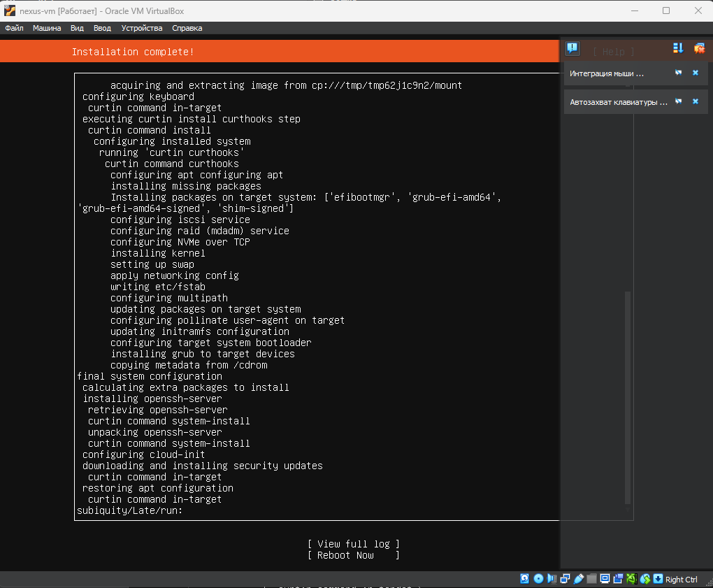
Task: Open the Устройства menu
Action: pos(141,28)
